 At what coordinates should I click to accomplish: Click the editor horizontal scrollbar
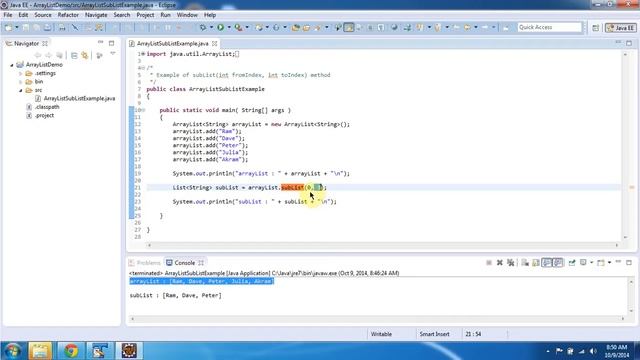click(383, 245)
